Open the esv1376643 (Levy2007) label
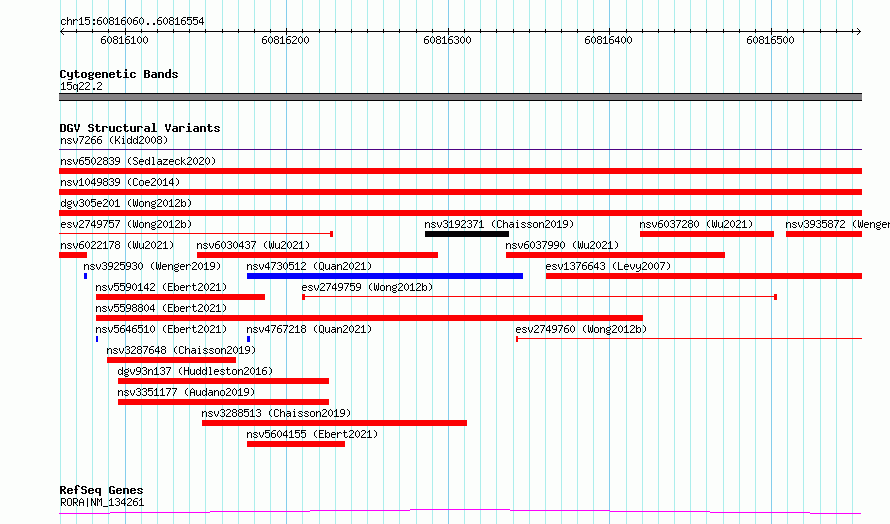 point(608,266)
